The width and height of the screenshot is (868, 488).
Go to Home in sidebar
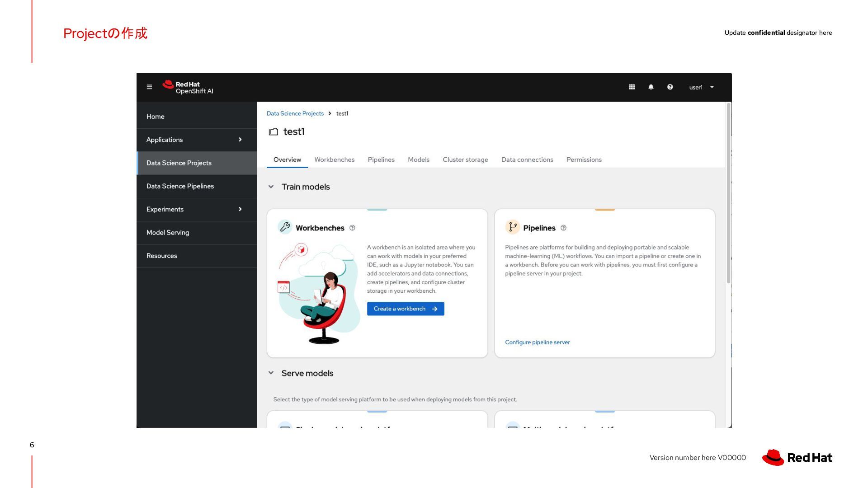(x=197, y=117)
